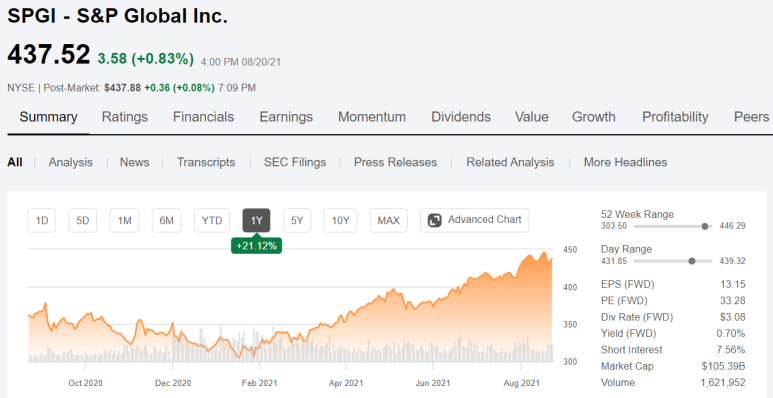Open Related Analysis headlines

[x=510, y=162]
